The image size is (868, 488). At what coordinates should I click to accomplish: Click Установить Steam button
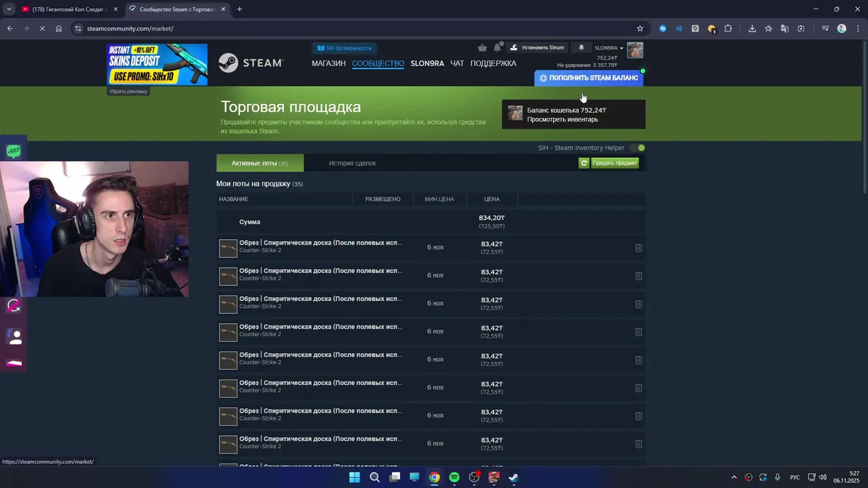point(537,47)
